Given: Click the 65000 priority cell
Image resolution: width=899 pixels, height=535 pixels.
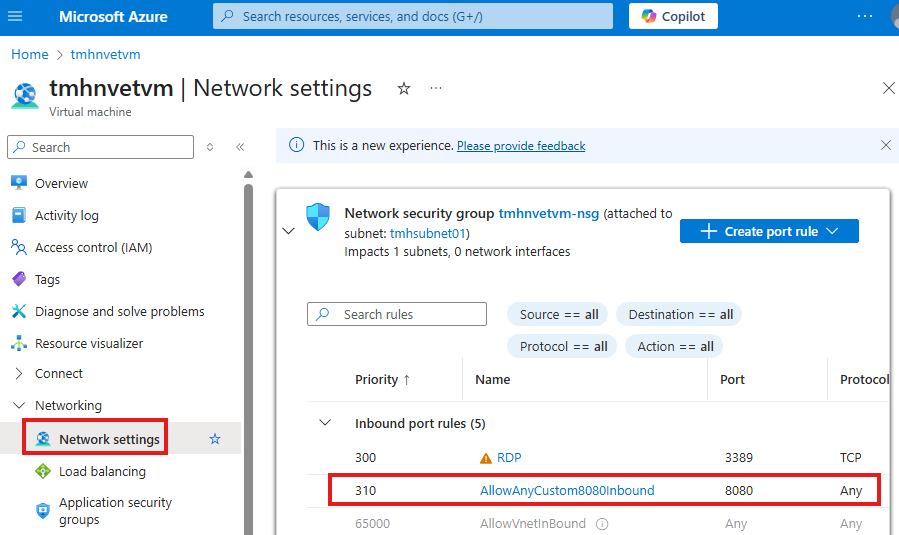Looking at the screenshot, I should pyautogui.click(x=372, y=524).
